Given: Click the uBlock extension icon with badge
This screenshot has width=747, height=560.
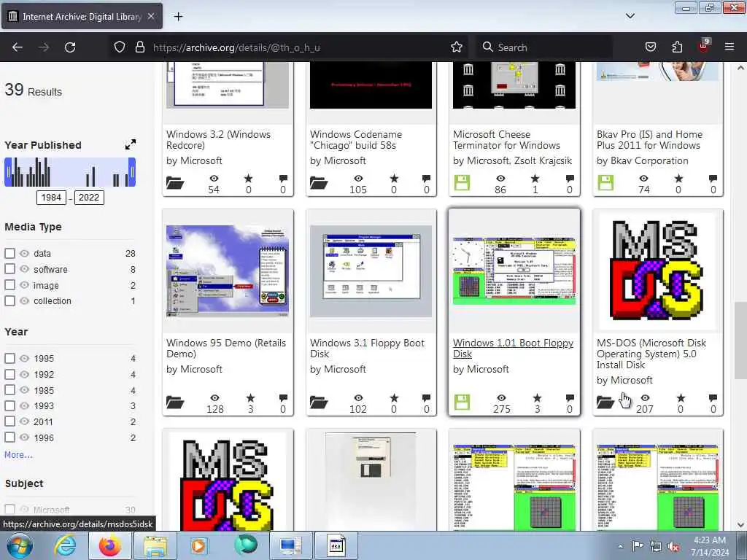Looking at the screenshot, I should pyautogui.click(x=704, y=46).
